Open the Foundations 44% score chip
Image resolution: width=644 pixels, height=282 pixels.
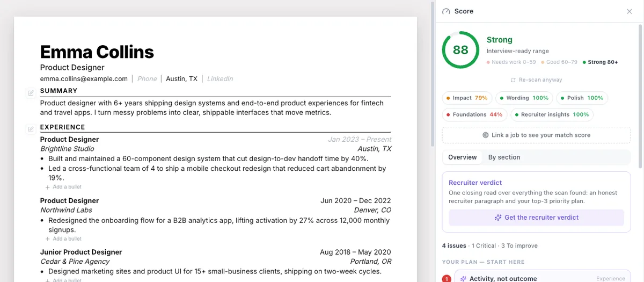click(x=474, y=114)
